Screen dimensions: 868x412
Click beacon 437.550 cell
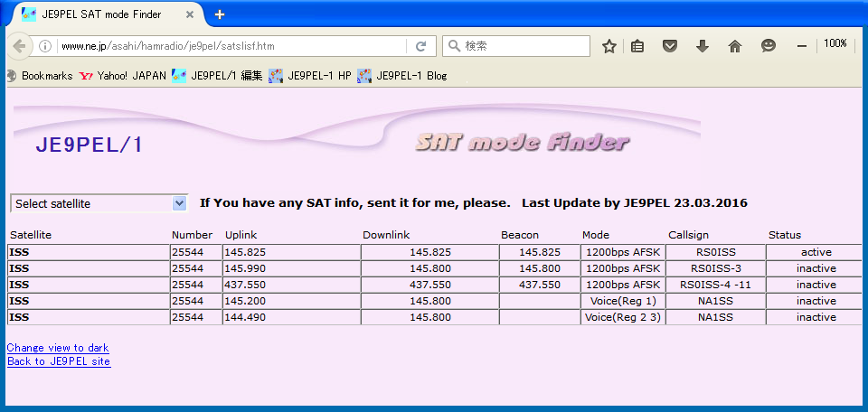coord(540,285)
